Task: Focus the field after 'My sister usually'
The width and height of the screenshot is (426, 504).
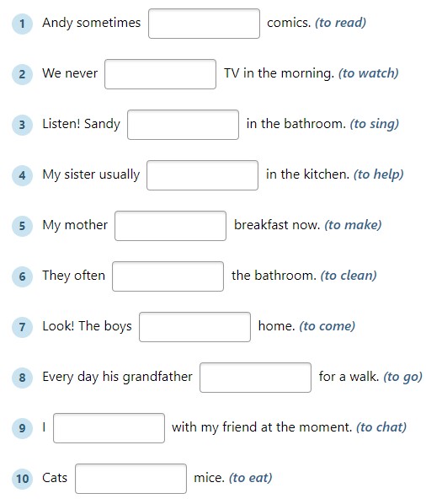Action: (202, 175)
